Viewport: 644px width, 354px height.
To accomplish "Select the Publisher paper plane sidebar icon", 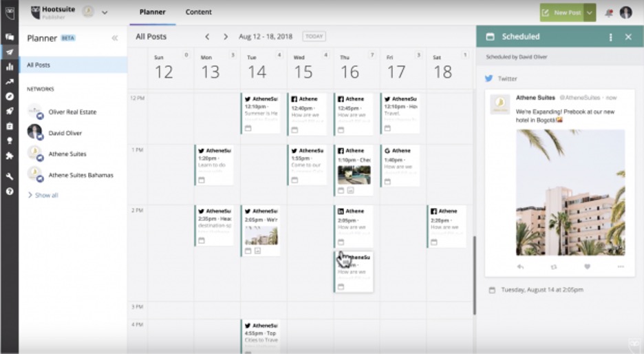I will coord(10,52).
